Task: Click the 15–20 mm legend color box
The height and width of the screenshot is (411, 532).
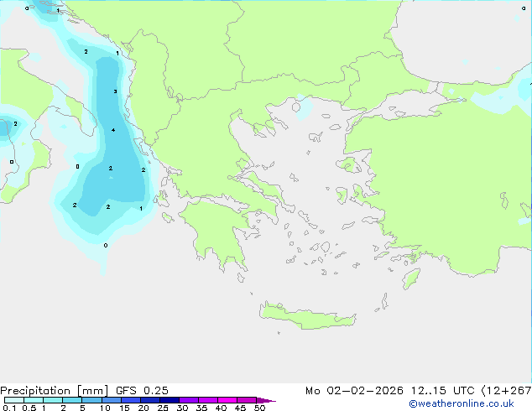Action: tap(130, 400)
